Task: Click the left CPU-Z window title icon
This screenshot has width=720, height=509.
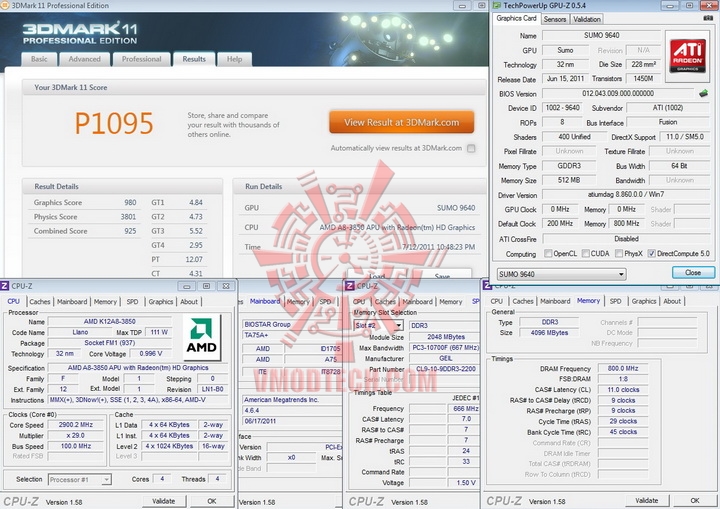Action: (4, 286)
